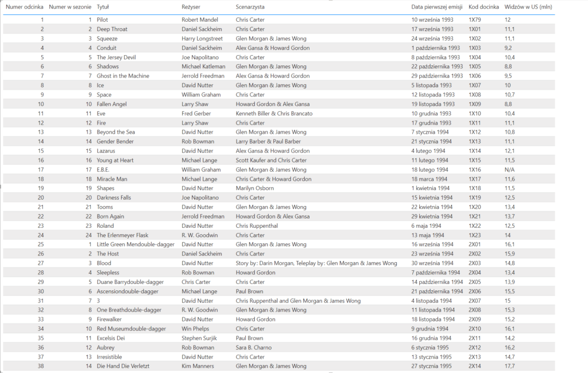Click Ghost in the Machine title
The width and height of the screenshot is (588, 373).
(x=123, y=76)
